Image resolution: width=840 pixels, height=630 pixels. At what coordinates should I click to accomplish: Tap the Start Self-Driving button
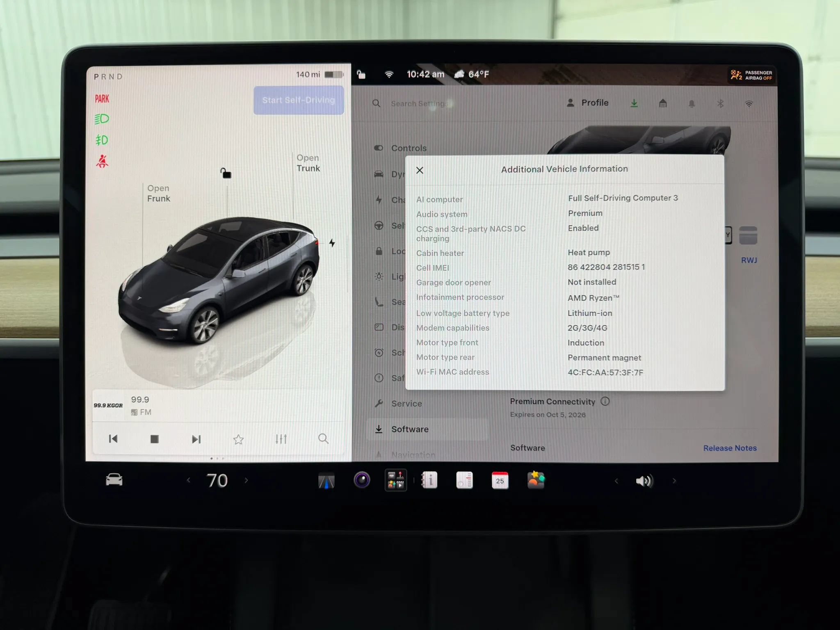(x=299, y=100)
